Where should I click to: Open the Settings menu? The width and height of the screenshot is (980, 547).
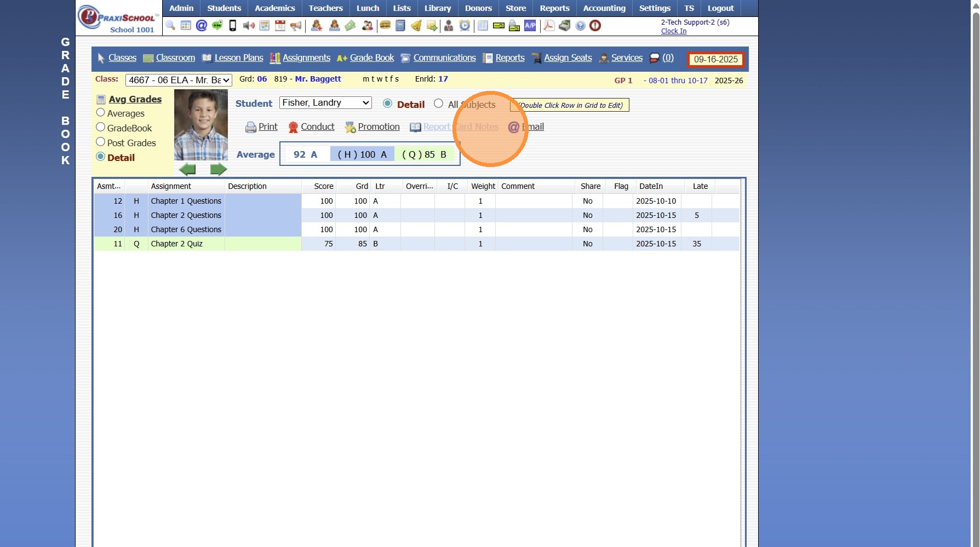point(655,8)
